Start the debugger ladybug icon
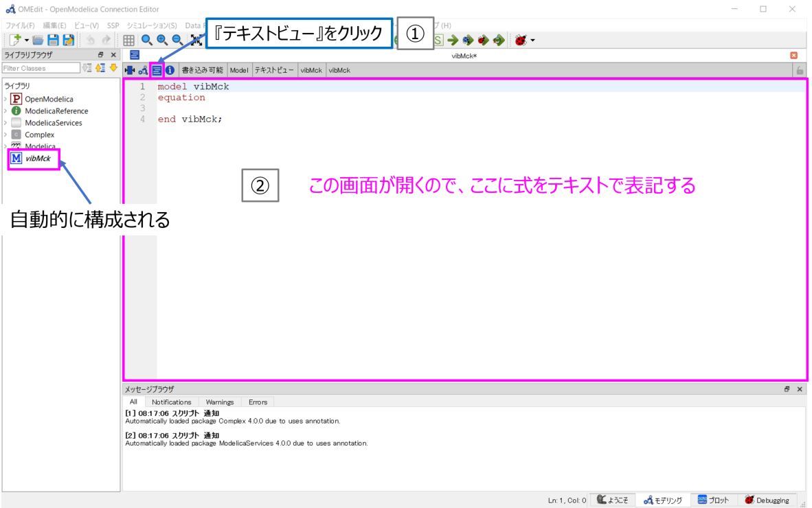 pos(520,40)
